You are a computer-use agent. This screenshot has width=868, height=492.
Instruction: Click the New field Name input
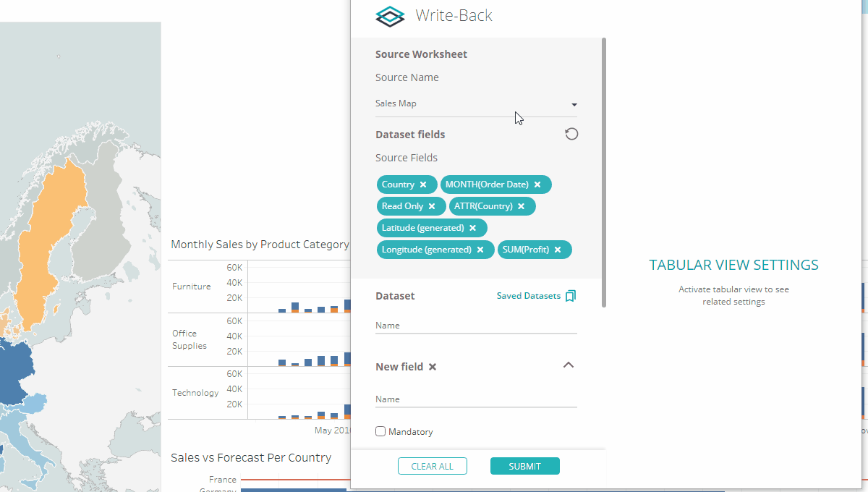coord(474,399)
